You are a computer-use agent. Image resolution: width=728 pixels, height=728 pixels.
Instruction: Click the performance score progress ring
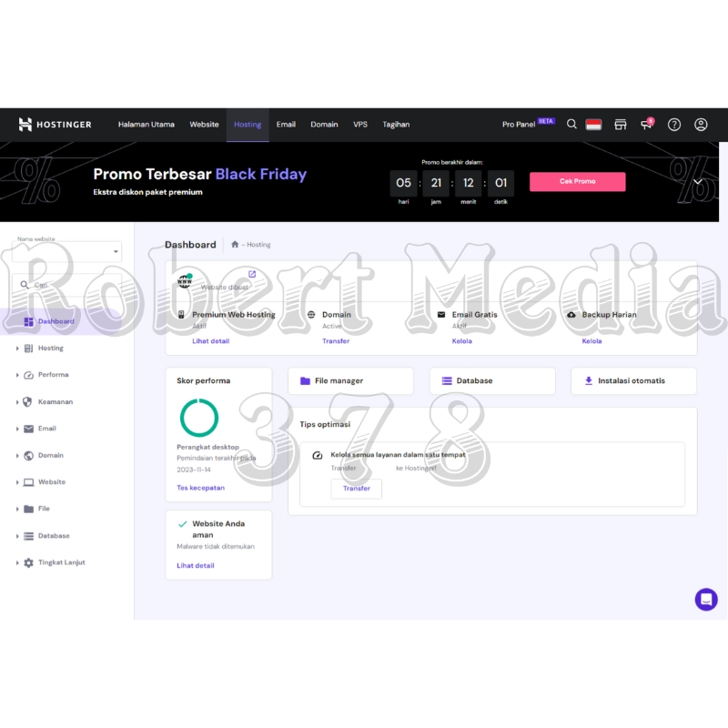tap(199, 418)
